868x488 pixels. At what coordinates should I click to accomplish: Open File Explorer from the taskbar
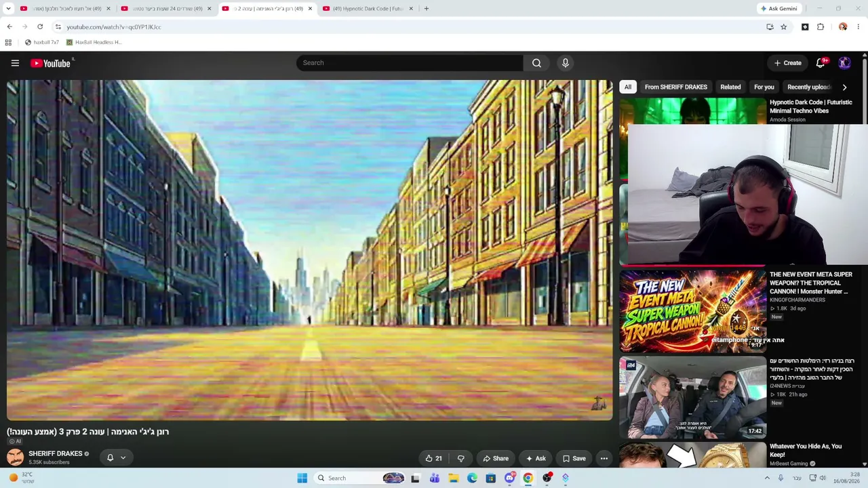454,478
